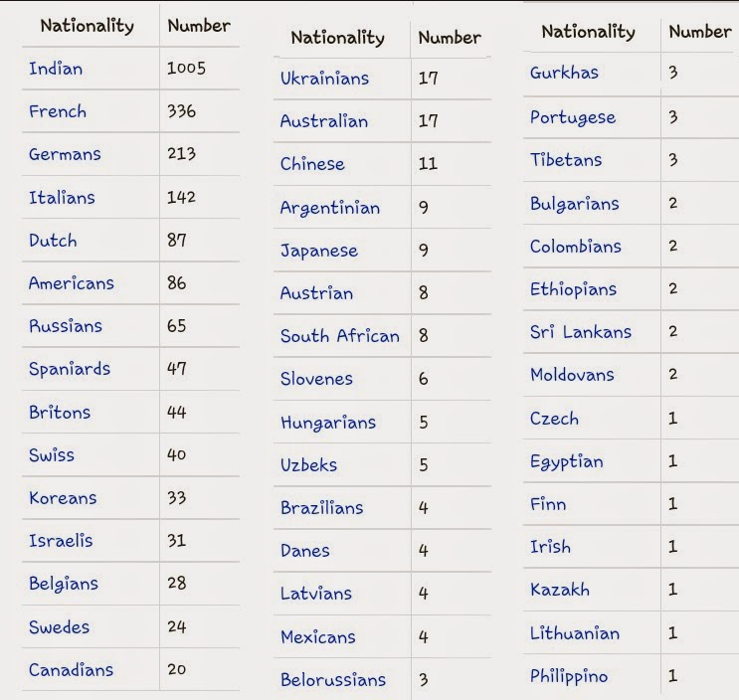Screen dimensions: 739x700
Task: Select the Argentinian link
Action: (x=329, y=208)
